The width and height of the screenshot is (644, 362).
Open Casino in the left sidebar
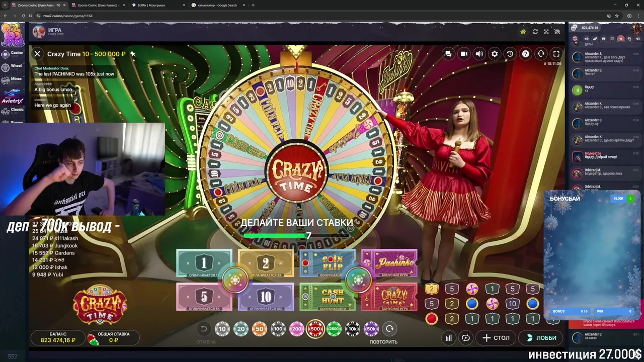pyautogui.click(x=12, y=53)
